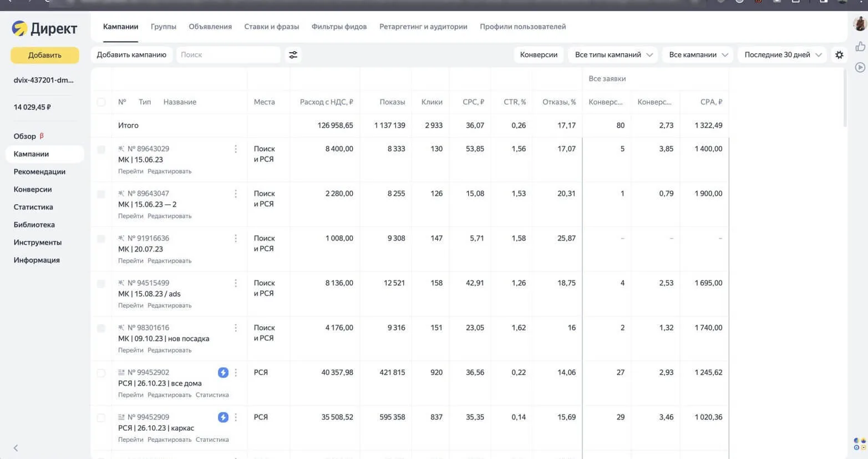
Task: Select checkbox for campaign МК | 20.07.23
Action: (x=101, y=239)
